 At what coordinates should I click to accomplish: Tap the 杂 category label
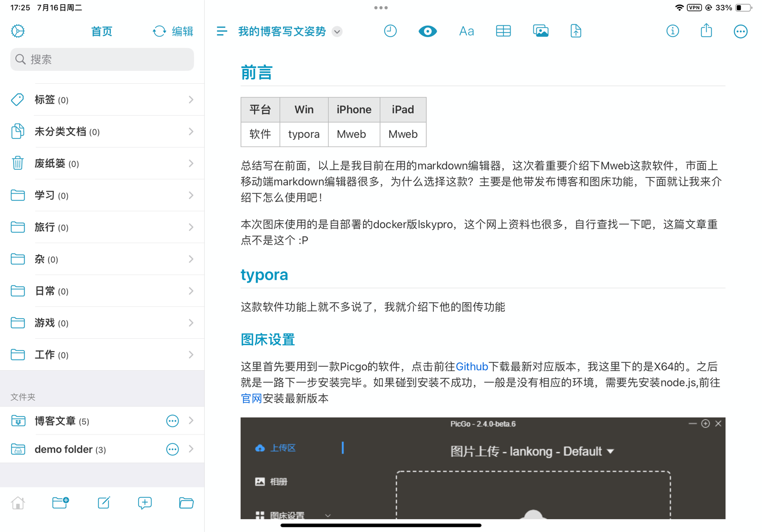(x=40, y=259)
